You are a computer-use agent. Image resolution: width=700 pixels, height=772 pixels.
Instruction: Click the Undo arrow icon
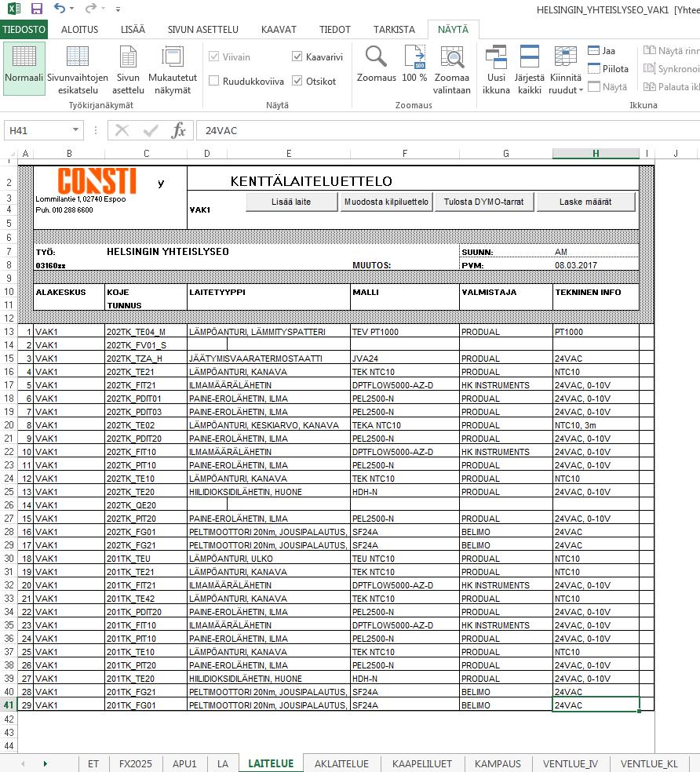click(60, 9)
